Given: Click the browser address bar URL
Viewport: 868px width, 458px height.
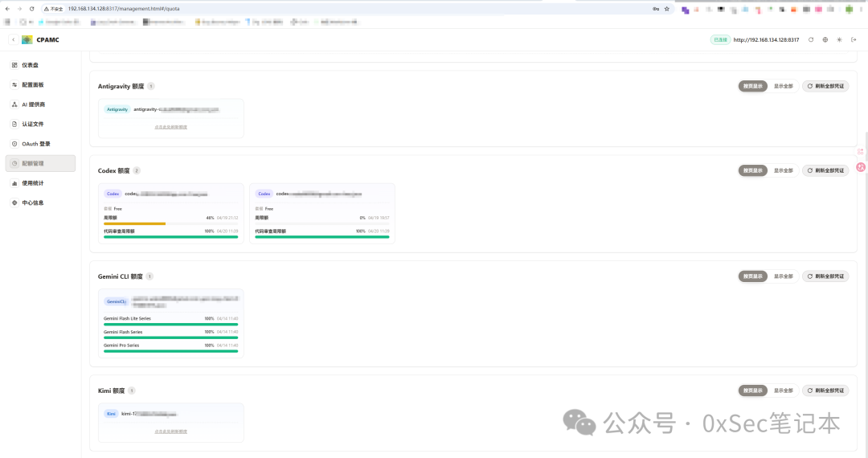Looking at the screenshot, I should pyautogui.click(x=124, y=9).
